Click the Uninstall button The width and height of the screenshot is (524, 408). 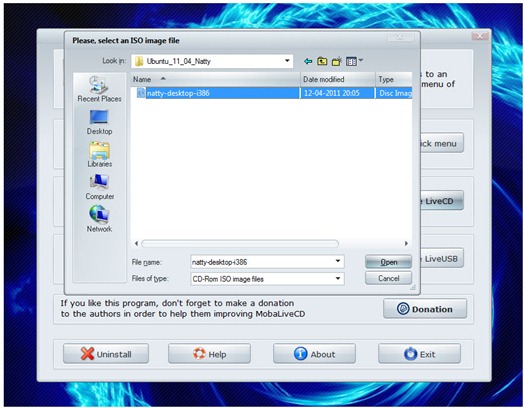point(106,354)
